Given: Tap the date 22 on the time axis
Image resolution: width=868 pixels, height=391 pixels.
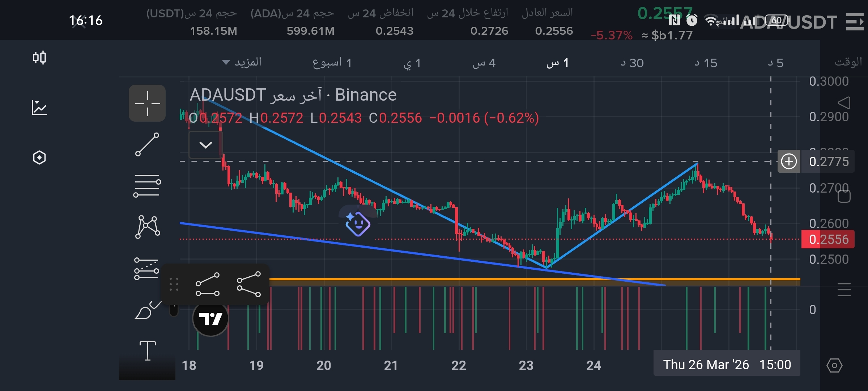Looking at the screenshot, I should (x=459, y=365).
